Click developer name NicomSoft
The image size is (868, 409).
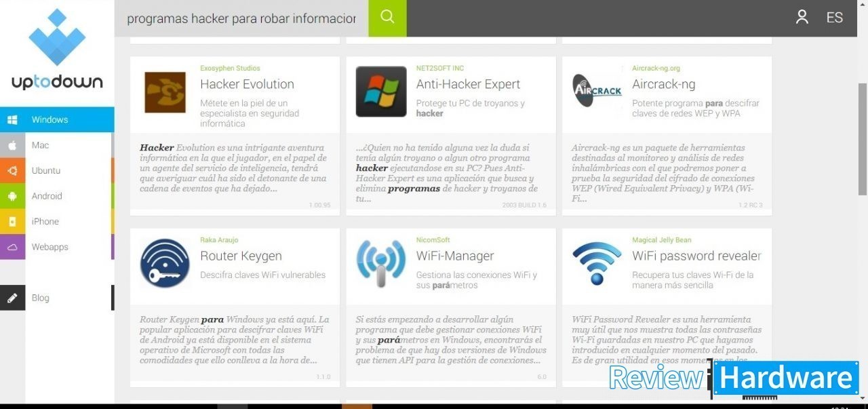pos(433,239)
